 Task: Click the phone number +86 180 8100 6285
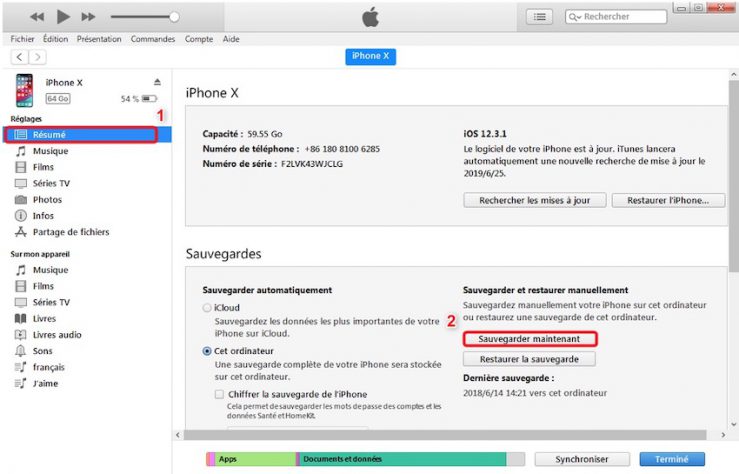click(x=342, y=149)
